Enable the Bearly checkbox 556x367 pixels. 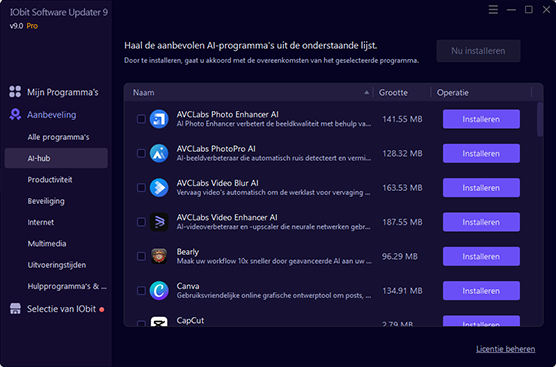click(141, 256)
